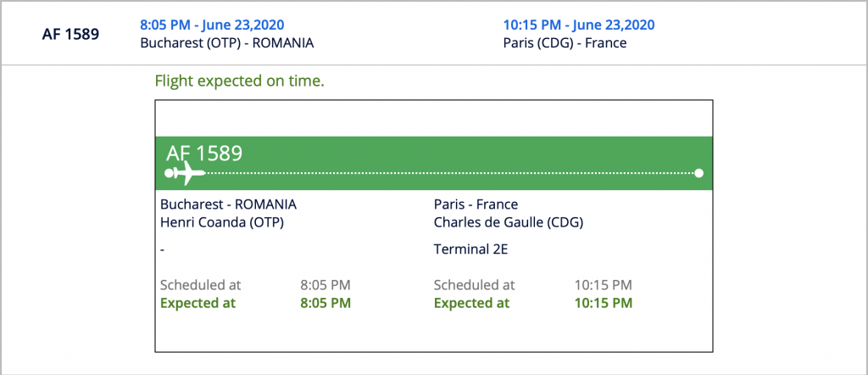Click the "Flight expected on time" status message
This screenshot has height=375, width=868.
tap(239, 82)
